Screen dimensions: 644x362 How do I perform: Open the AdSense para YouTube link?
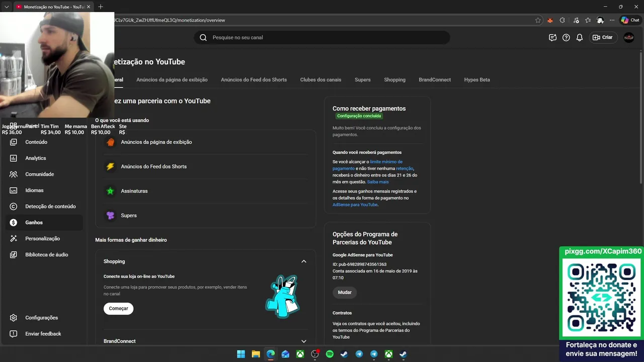pos(355,205)
